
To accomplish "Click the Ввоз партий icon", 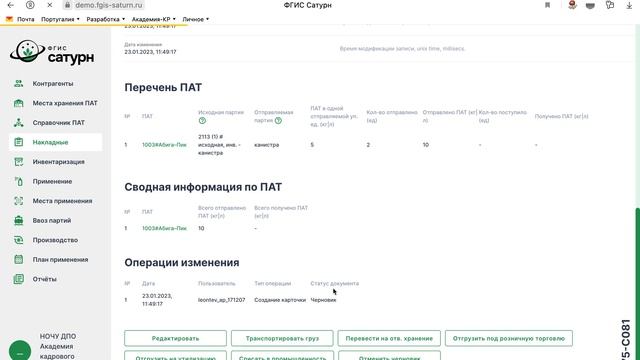I will pos(18,220).
